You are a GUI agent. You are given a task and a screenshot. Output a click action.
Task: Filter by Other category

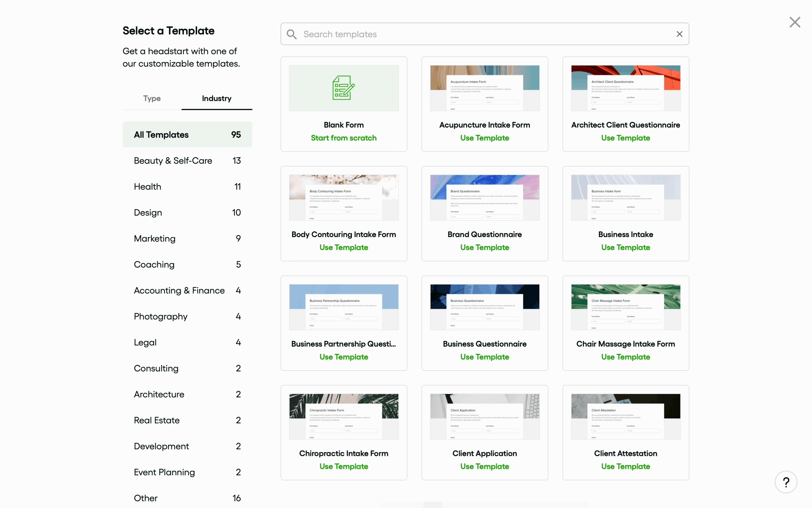(x=187, y=498)
